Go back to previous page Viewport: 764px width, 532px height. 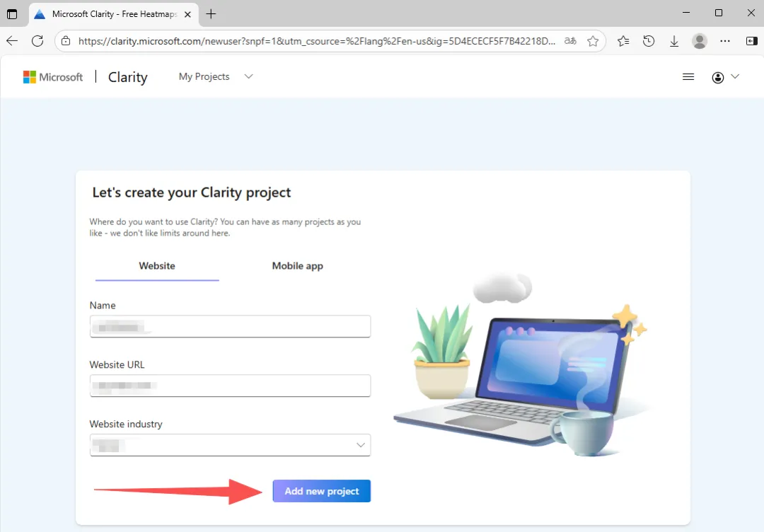pyautogui.click(x=12, y=41)
